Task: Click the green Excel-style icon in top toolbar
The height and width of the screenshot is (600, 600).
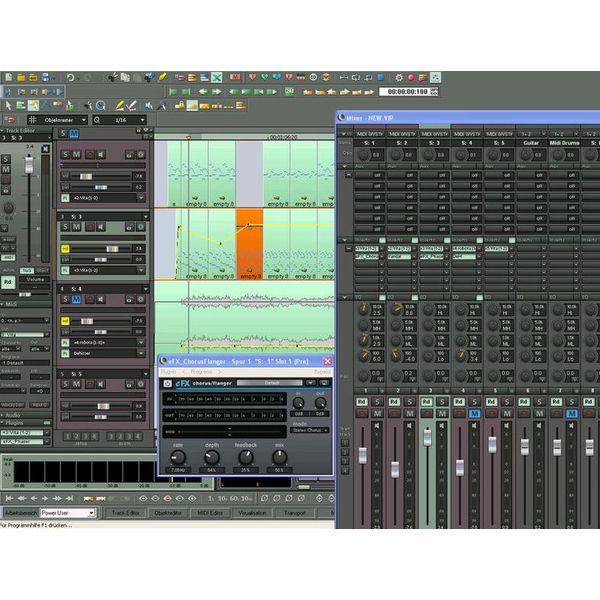Action: [216, 77]
